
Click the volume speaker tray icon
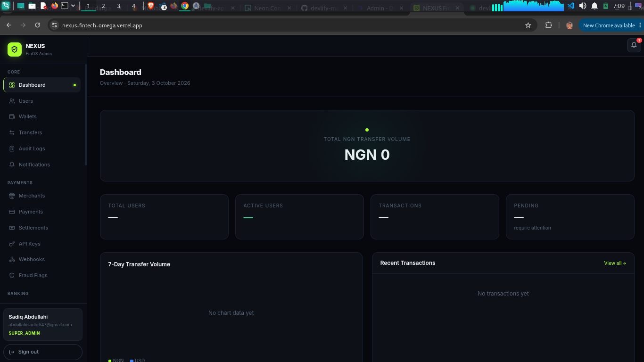(583, 6)
